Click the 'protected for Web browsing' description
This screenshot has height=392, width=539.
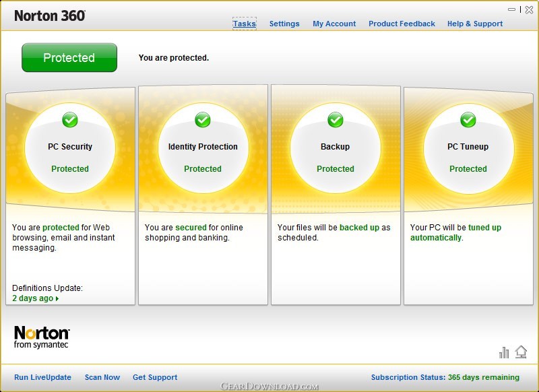click(x=63, y=237)
